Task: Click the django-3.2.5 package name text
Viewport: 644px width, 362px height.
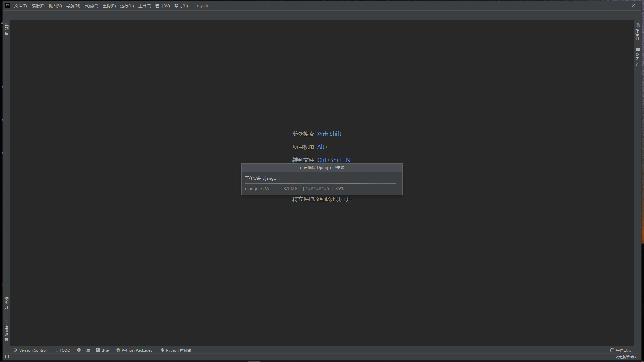Action: click(257, 189)
